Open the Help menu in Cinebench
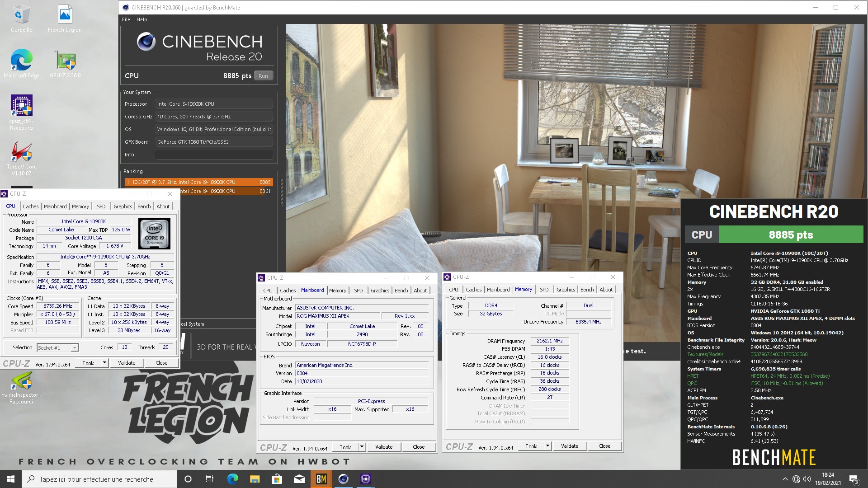 [142, 19]
